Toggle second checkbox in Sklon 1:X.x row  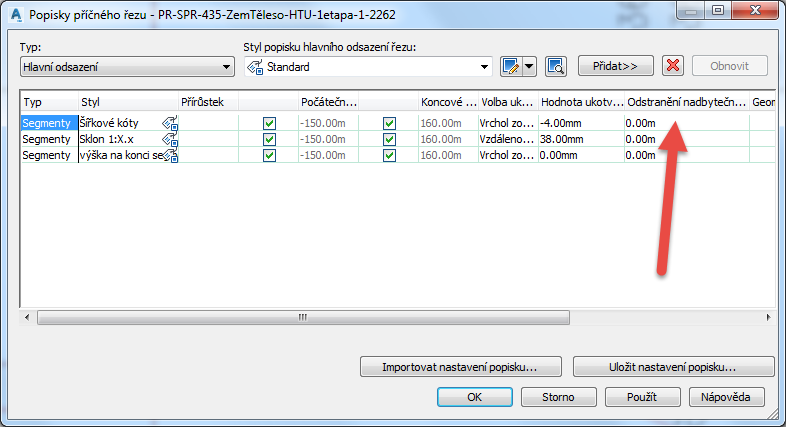[x=389, y=139]
